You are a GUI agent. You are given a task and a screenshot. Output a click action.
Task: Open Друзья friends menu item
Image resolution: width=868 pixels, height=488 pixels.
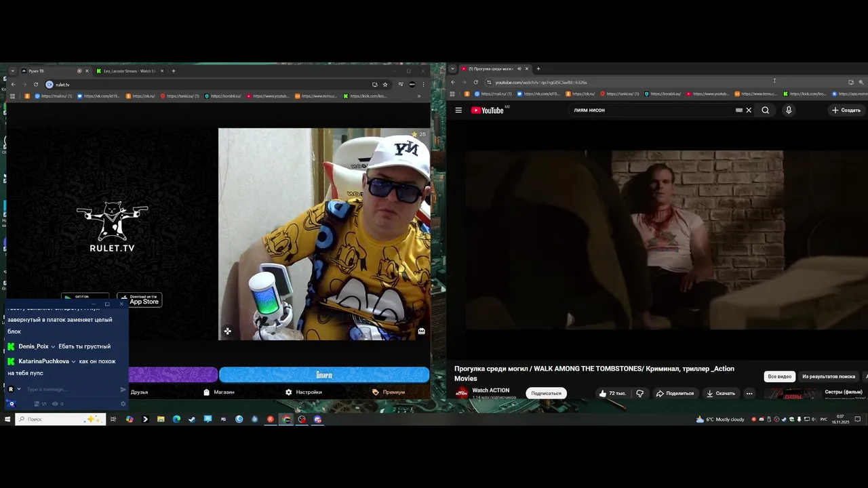pos(139,392)
